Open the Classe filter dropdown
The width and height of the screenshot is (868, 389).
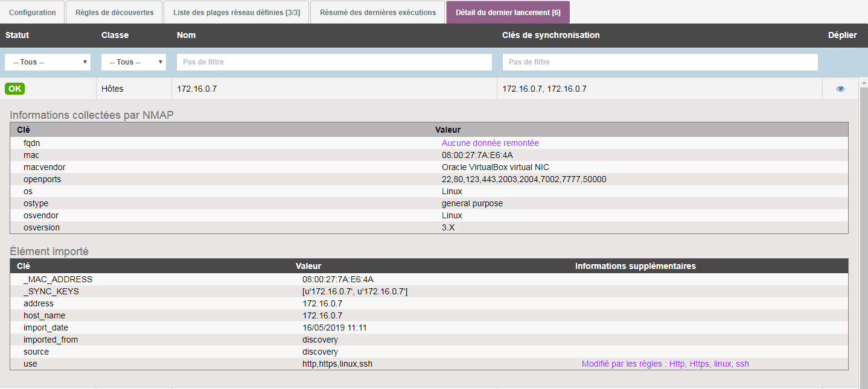pyautogui.click(x=133, y=62)
